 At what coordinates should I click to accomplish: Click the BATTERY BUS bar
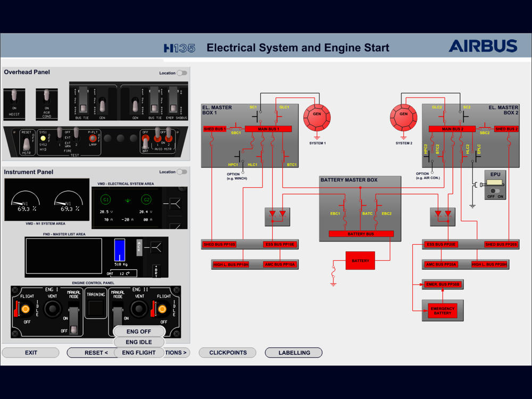(361, 234)
